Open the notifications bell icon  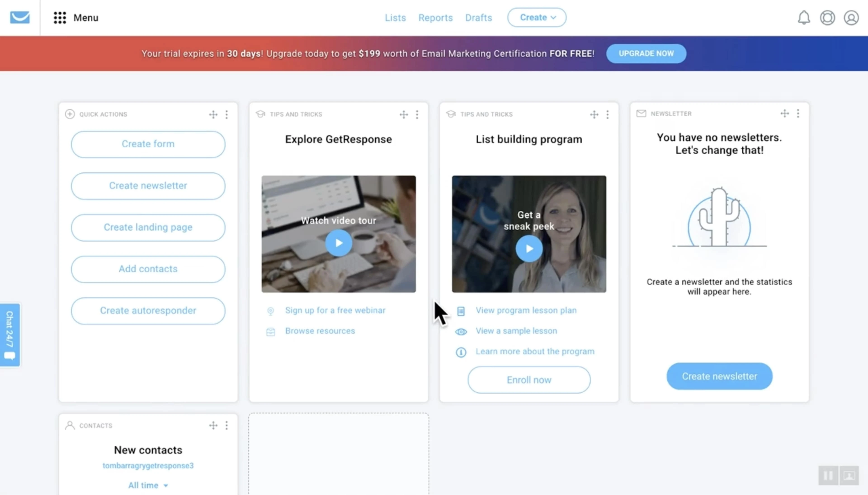point(804,18)
